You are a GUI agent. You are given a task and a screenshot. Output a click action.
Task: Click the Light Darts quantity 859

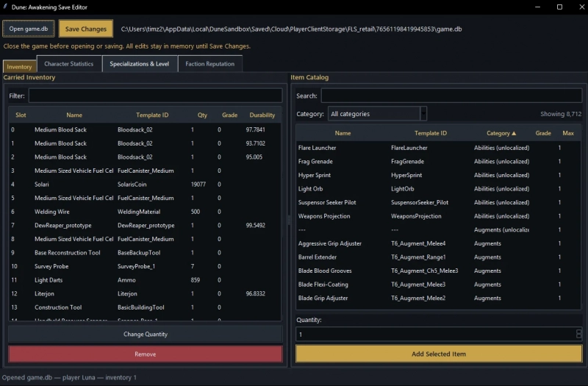pyautogui.click(x=196, y=280)
